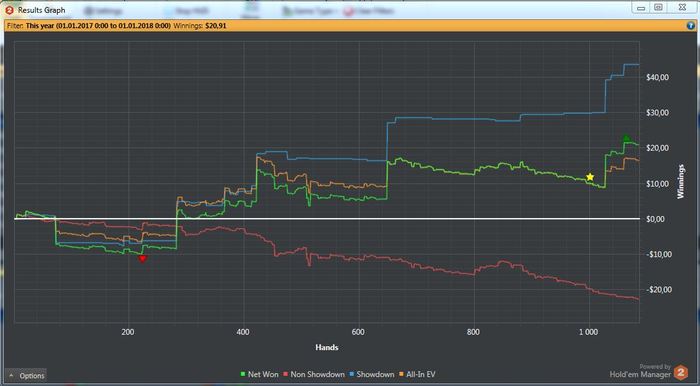Click the 400 hands axis label
Image resolution: width=700 pixels, height=386 pixels.
(x=243, y=332)
